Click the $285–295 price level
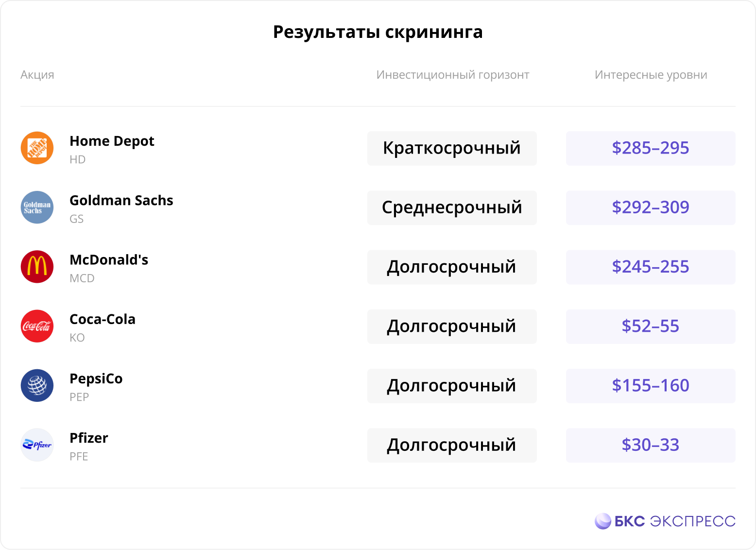Viewport: 756px width, 550px height. tap(651, 148)
